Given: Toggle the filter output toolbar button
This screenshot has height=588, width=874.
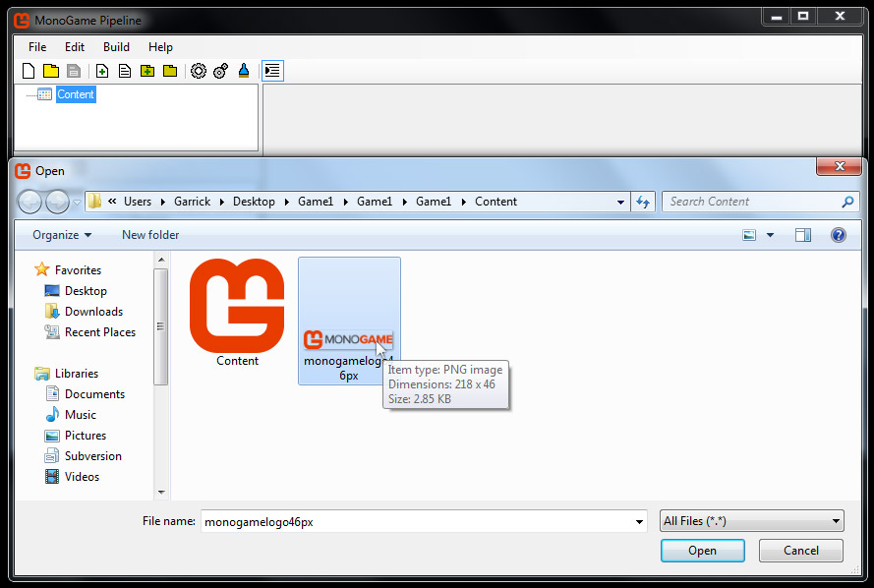Looking at the screenshot, I should point(272,71).
